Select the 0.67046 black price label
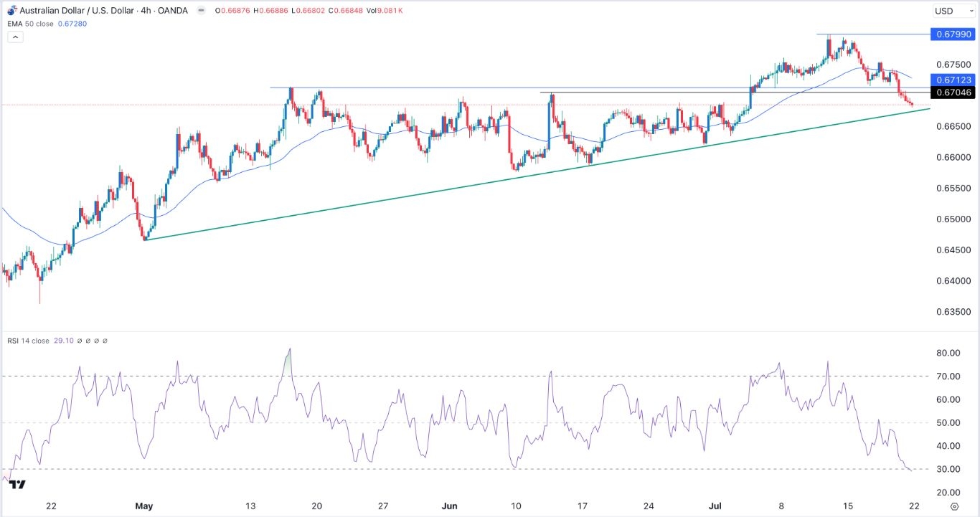 (951, 93)
